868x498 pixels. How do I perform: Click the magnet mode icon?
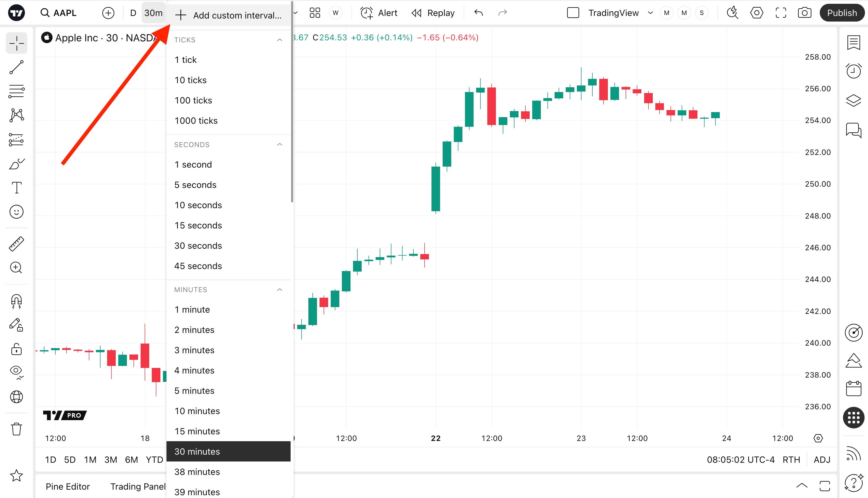coord(16,301)
